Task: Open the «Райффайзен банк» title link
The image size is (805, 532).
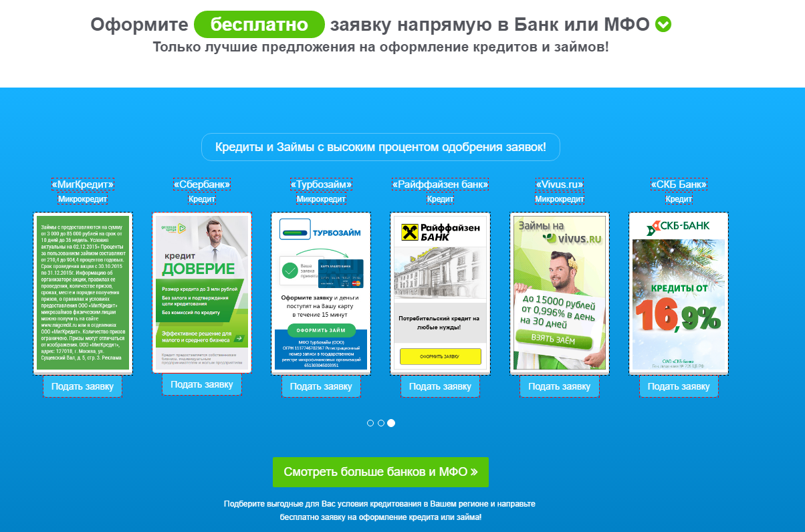Action: 440,184
